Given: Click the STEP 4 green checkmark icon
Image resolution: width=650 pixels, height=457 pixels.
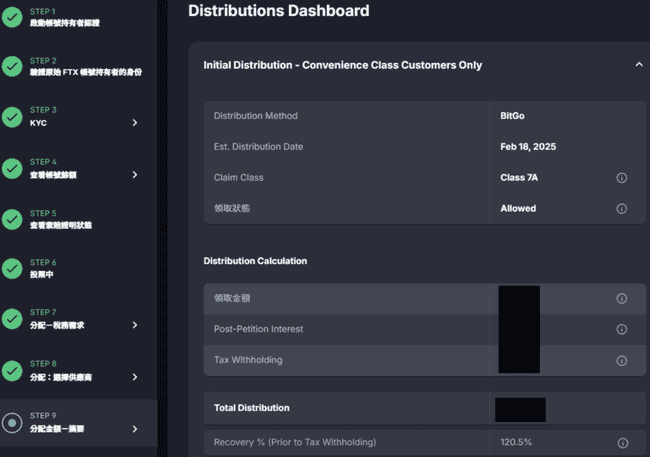Looking at the screenshot, I should pos(12,169).
